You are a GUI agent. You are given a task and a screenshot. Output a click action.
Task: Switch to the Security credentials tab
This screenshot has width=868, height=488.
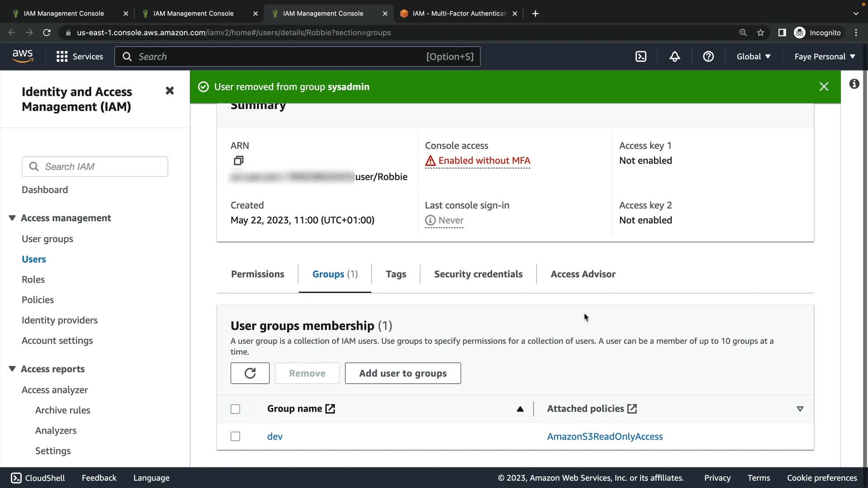tap(478, 274)
